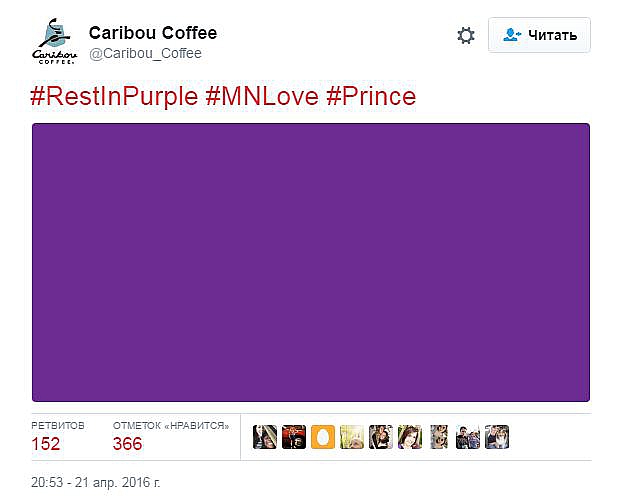Viewport: 625px width, 503px height.
Task: Click the @Caribou_Coffee handle
Action: click(x=145, y=53)
